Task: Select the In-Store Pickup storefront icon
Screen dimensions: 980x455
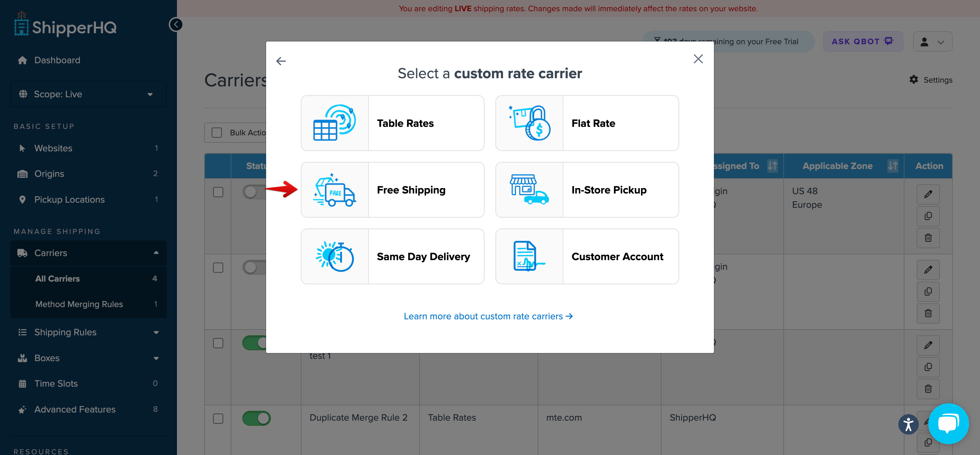Action: (x=529, y=190)
